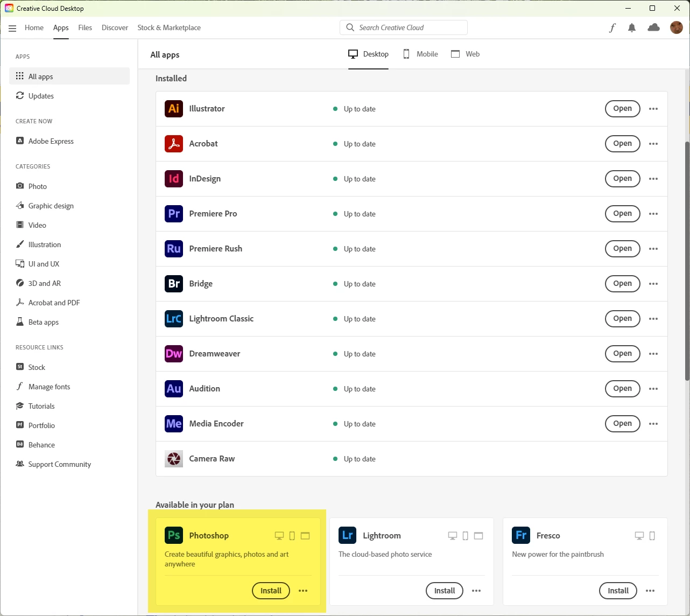Screen dimensions: 690x616
Task: Open Illustrator with its Open button
Action: point(623,109)
